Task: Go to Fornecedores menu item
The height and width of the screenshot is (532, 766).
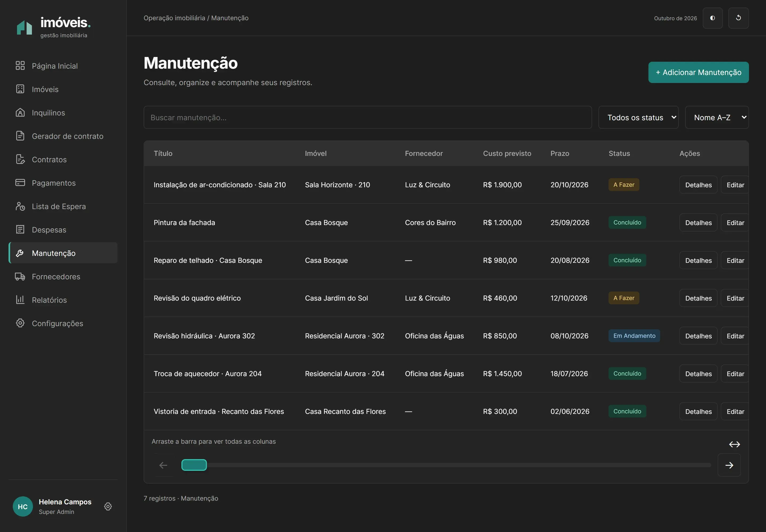Action: coord(63,276)
